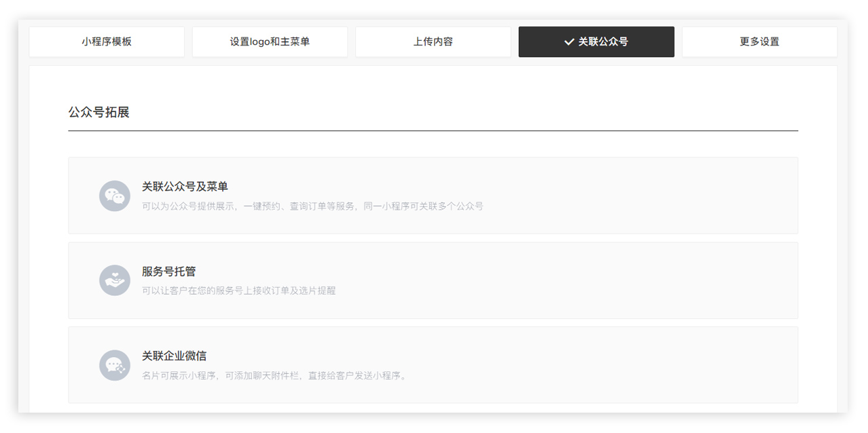Click the WeChat bubbles icon for 关联公众号及菜单

(114, 196)
